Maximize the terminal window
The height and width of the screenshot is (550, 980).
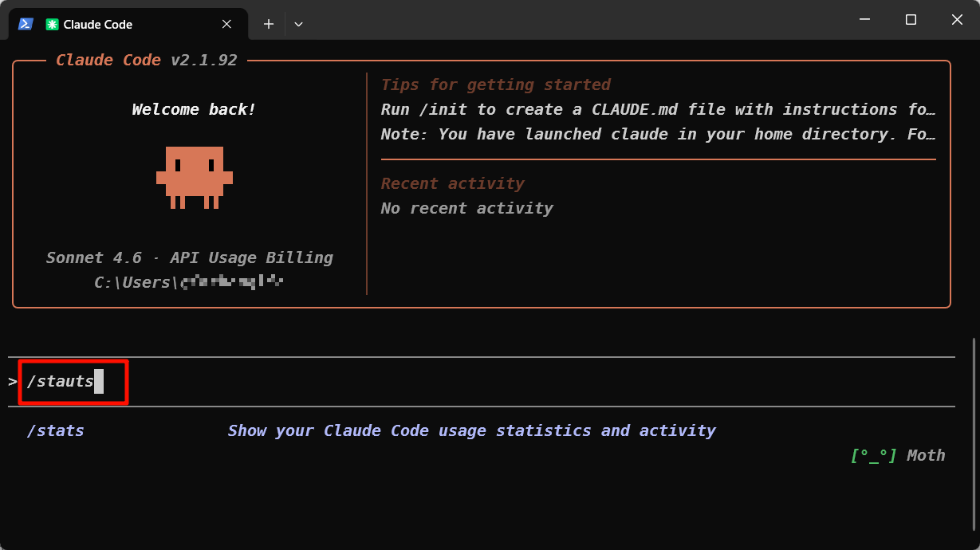(911, 19)
